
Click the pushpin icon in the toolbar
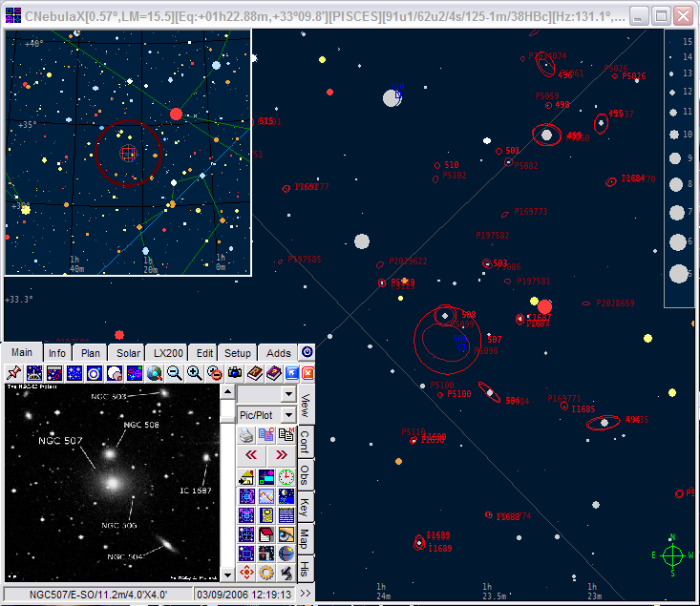tap(13, 373)
